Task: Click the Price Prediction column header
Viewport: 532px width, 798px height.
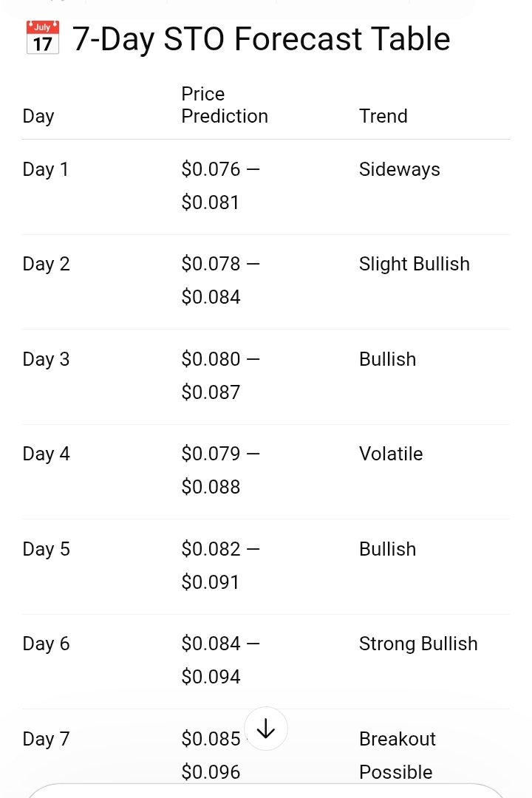Action: [x=224, y=105]
